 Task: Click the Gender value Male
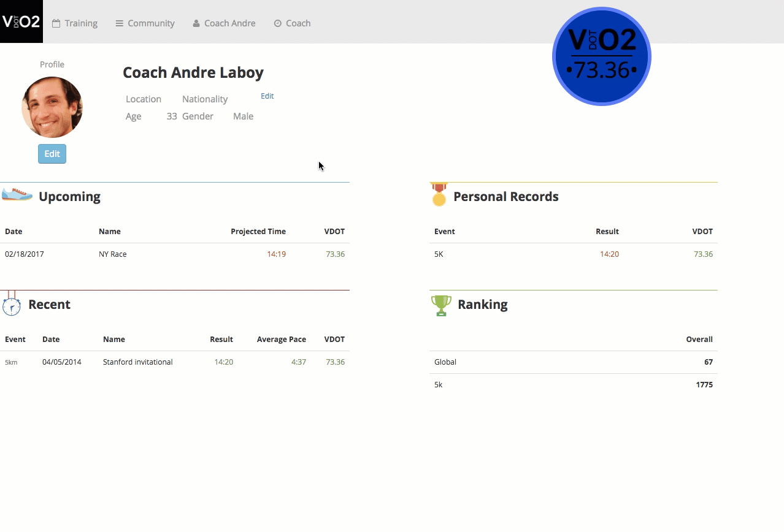click(243, 116)
